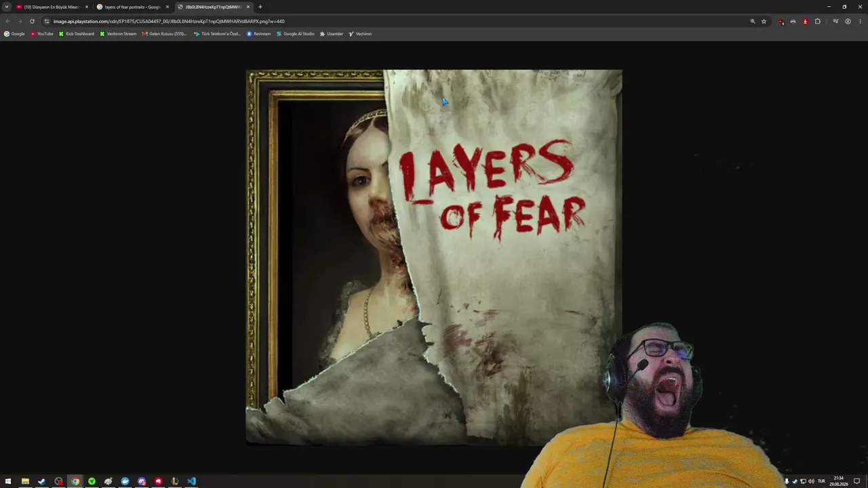
Task: Open the last Vechiron bookmark
Action: 360,34
